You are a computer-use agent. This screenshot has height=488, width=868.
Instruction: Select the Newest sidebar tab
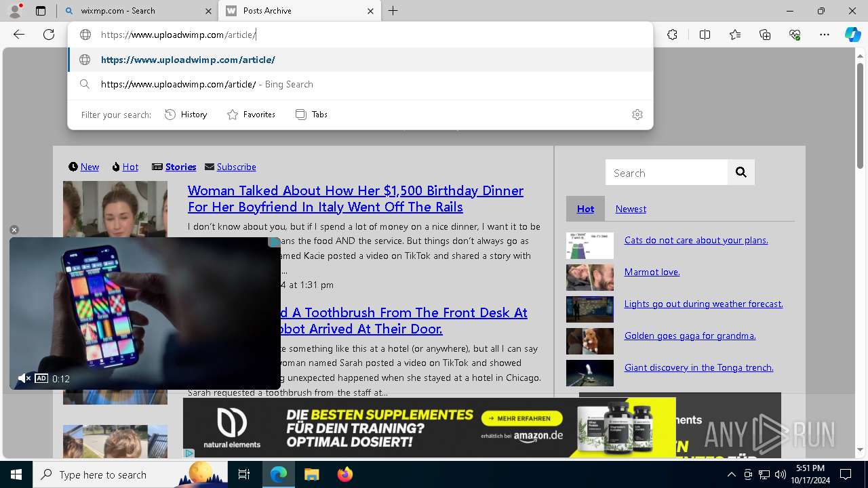[x=631, y=209]
